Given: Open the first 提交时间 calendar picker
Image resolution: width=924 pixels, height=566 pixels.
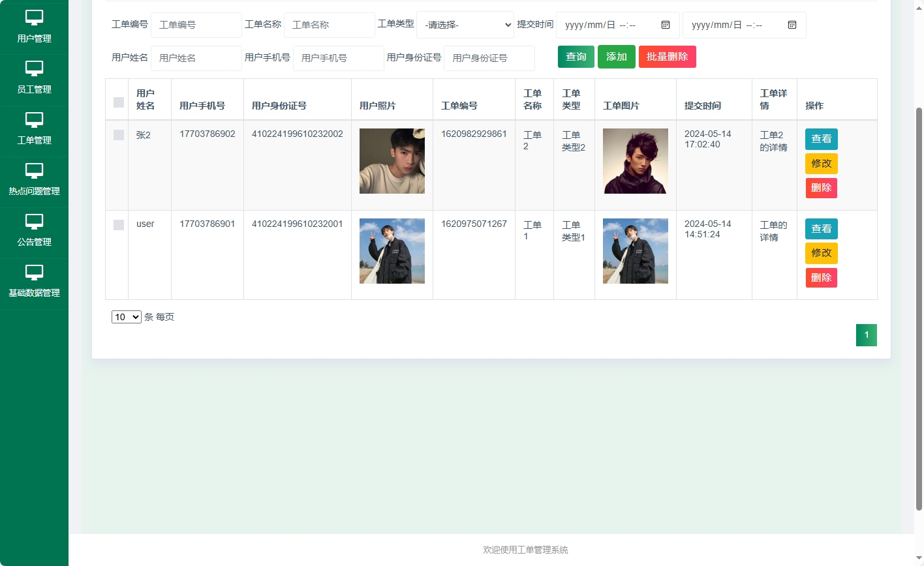Looking at the screenshot, I should [x=665, y=25].
